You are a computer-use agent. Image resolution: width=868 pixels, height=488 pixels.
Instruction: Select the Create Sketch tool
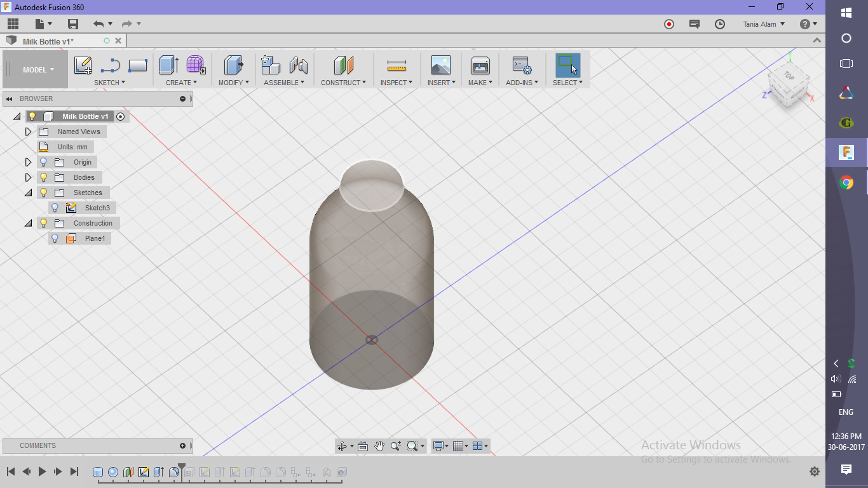tap(83, 65)
